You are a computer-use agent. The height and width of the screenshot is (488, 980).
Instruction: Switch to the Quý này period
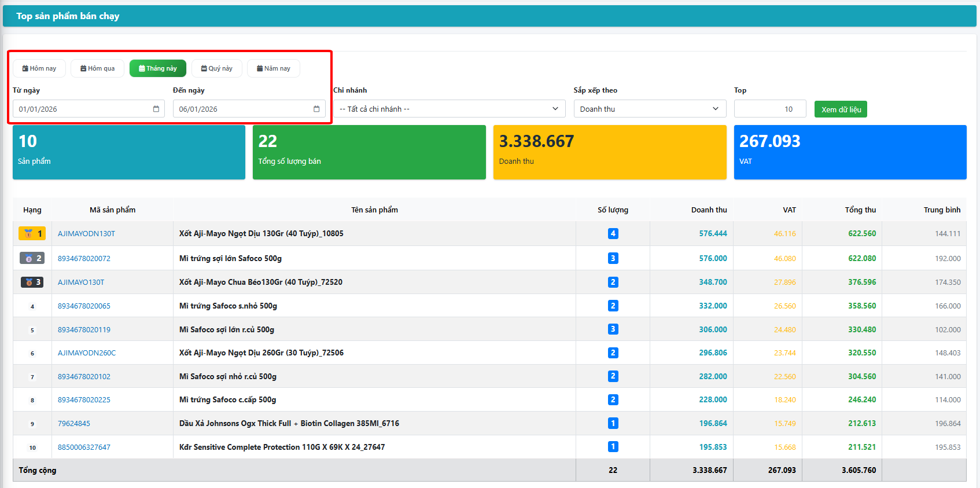pyautogui.click(x=216, y=68)
